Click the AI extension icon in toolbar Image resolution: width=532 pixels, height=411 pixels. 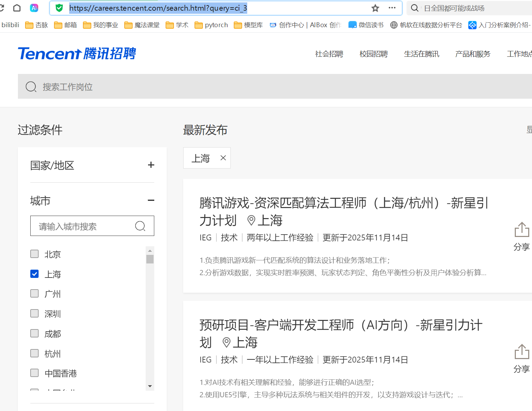34,8
